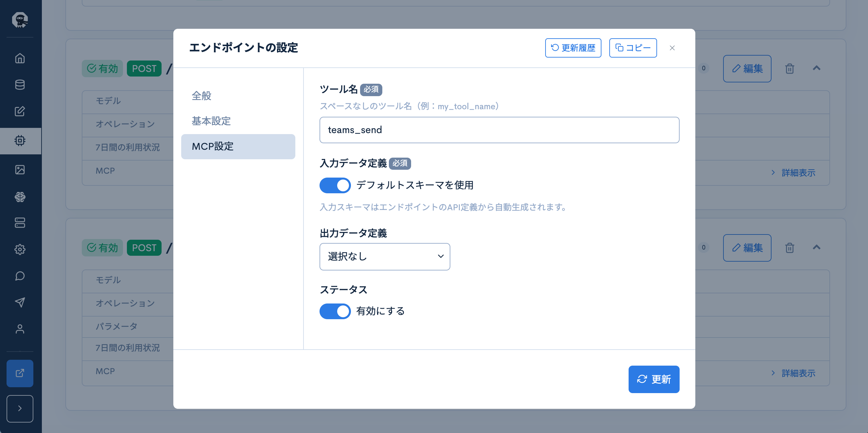Screen dimensions: 868x433
Task: Click second endpoint オペレーション row label
Action: tap(125, 303)
